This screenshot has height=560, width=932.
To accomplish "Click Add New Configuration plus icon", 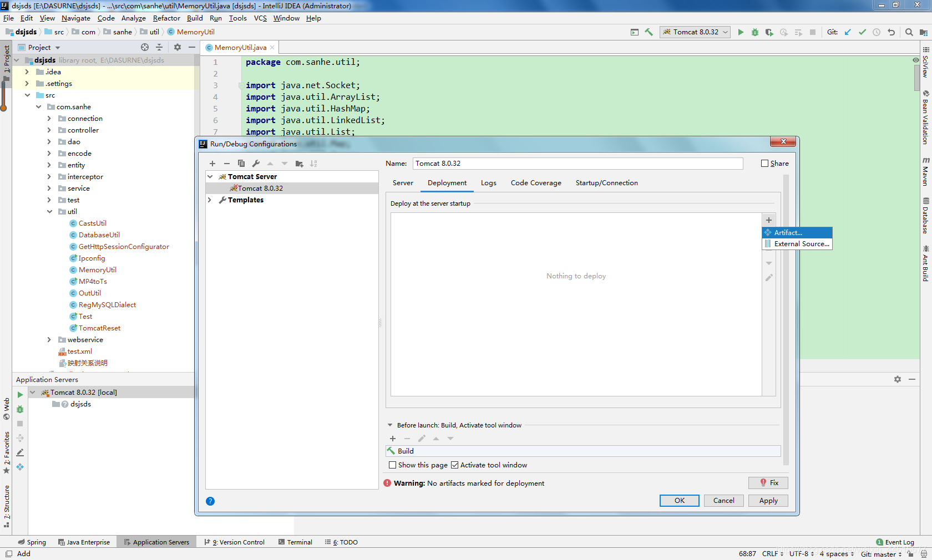I will tap(212, 164).
